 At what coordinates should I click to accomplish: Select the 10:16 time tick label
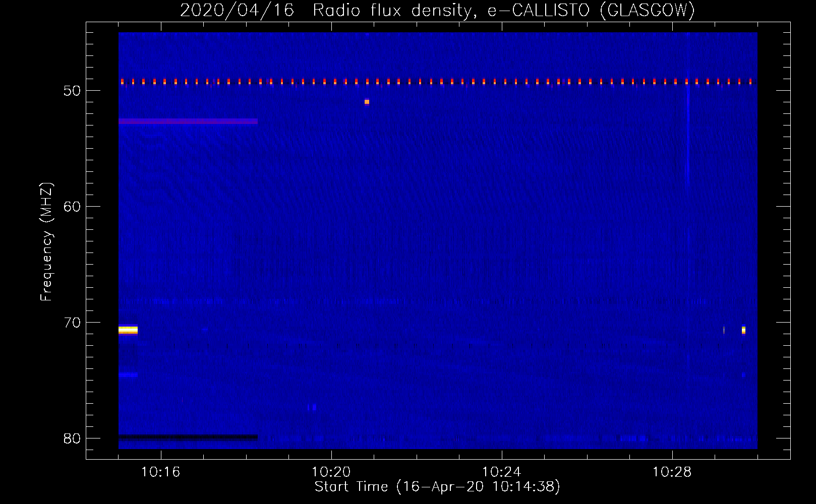tap(160, 472)
